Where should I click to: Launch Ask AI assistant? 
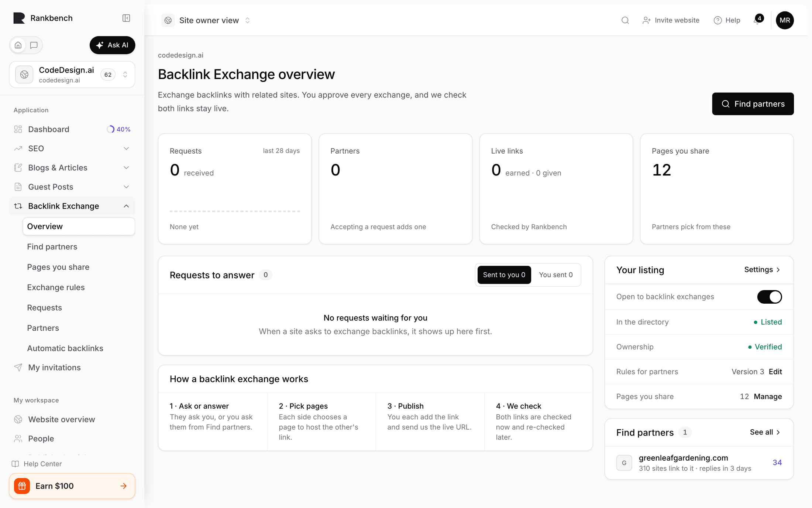(x=112, y=45)
